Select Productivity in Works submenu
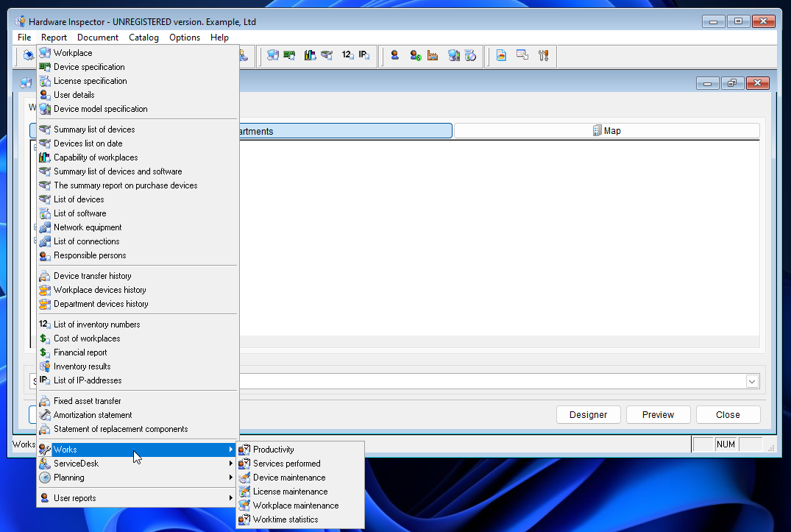 [x=300, y=450]
